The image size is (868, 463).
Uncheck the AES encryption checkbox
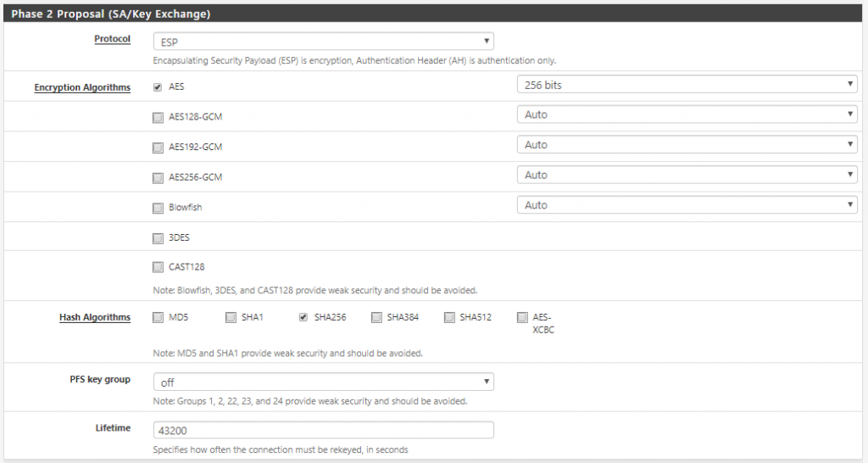tap(158, 87)
